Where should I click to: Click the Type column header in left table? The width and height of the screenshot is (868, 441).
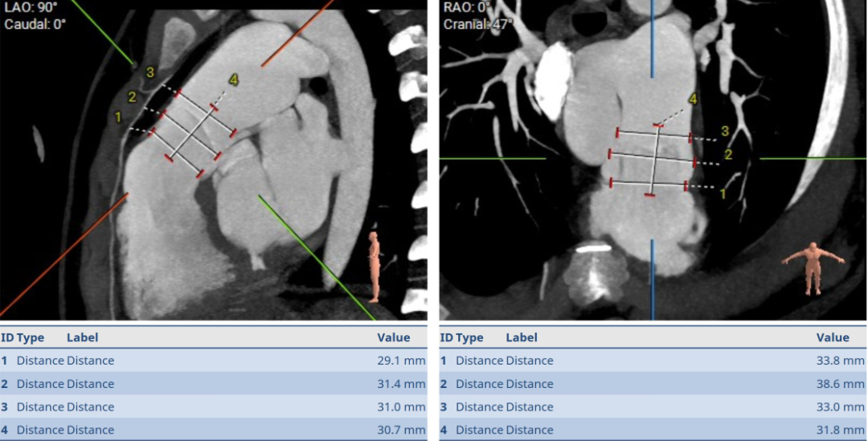(x=31, y=337)
